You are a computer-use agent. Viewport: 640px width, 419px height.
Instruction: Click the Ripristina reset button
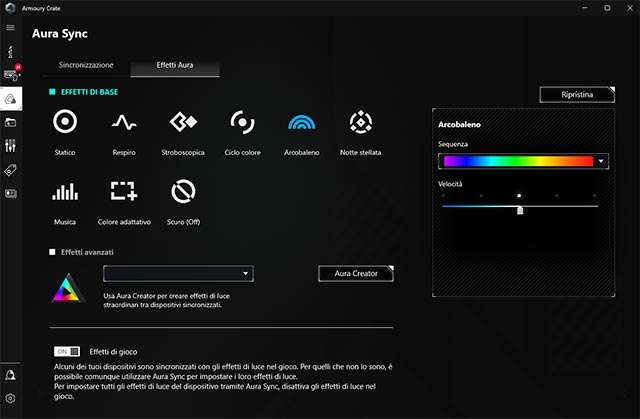click(x=577, y=95)
